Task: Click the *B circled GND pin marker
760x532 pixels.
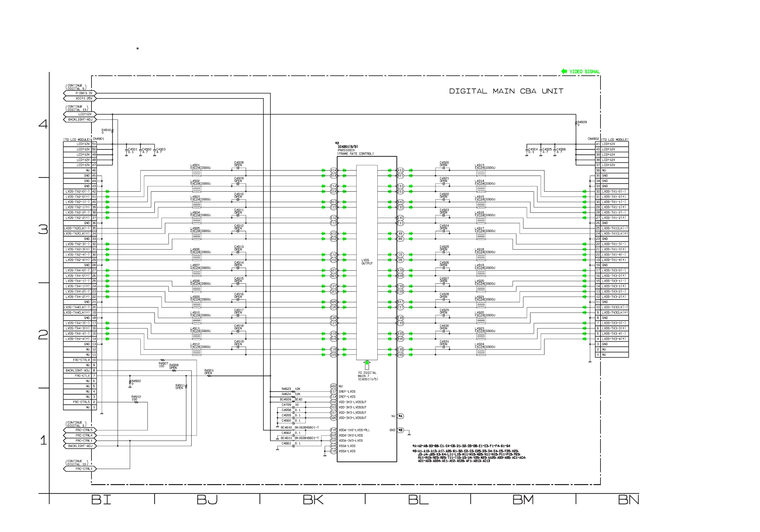Action: coord(400,430)
